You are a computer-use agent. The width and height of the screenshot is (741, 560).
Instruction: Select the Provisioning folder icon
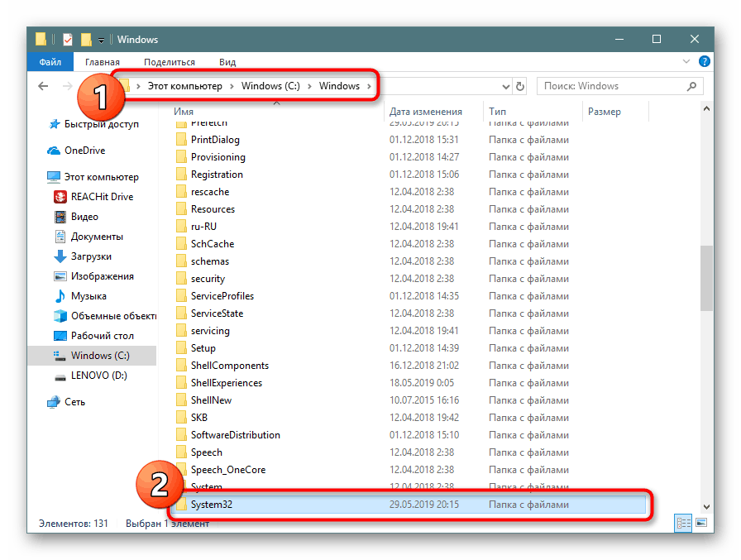coord(181,157)
